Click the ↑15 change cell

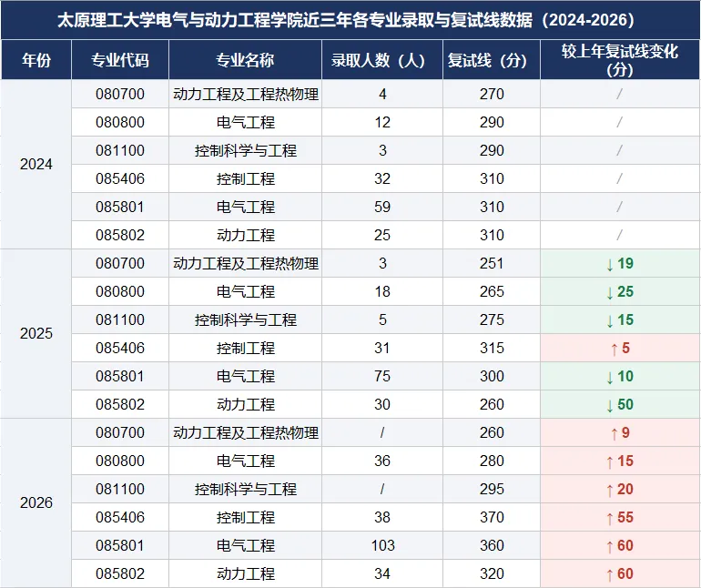point(620,461)
